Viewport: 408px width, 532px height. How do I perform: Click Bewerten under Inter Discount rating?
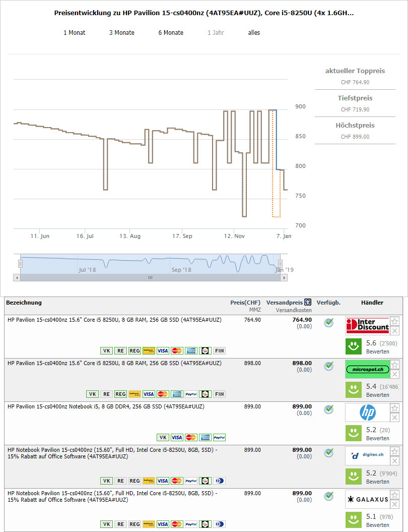pos(377,351)
